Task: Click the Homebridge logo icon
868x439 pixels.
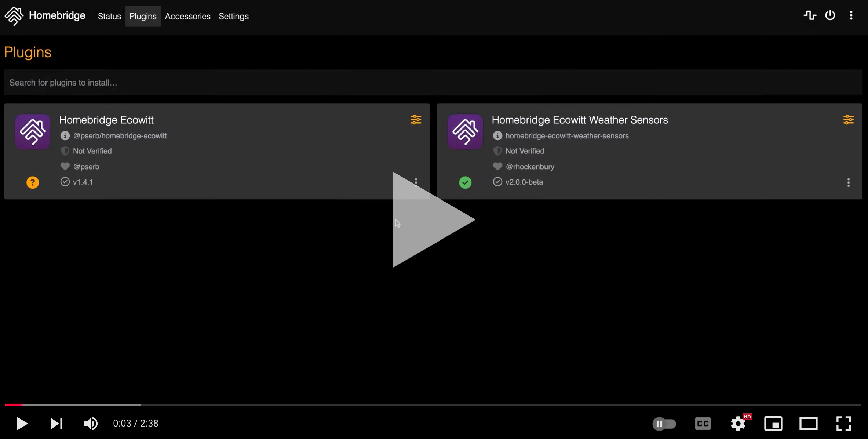Action: point(14,16)
